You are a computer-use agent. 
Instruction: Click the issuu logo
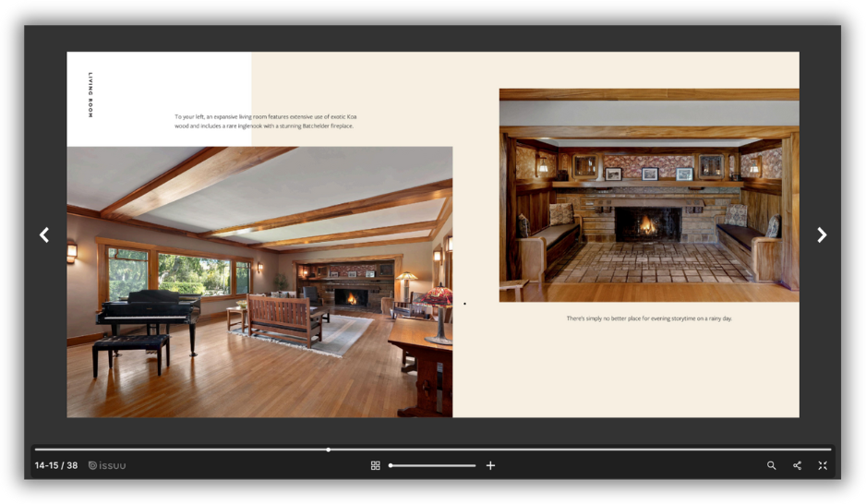click(x=107, y=465)
